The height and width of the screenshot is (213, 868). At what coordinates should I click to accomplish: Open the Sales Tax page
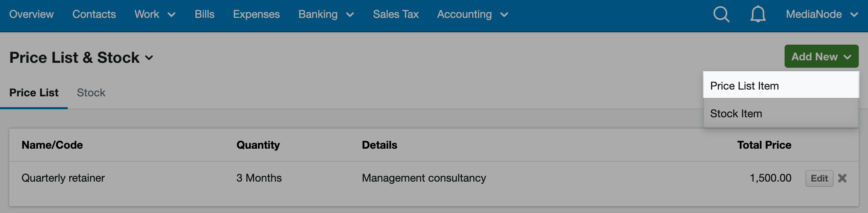396,14
